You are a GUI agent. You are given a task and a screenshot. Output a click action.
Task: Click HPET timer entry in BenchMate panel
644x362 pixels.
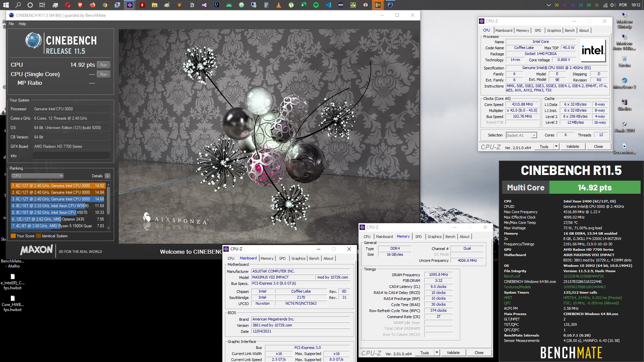508,298
